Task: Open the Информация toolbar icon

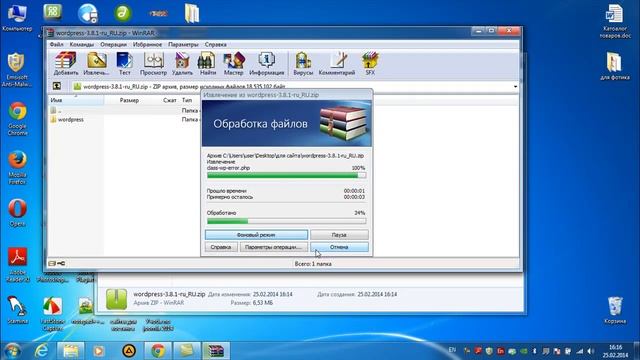Action: [x=267, y=63]
